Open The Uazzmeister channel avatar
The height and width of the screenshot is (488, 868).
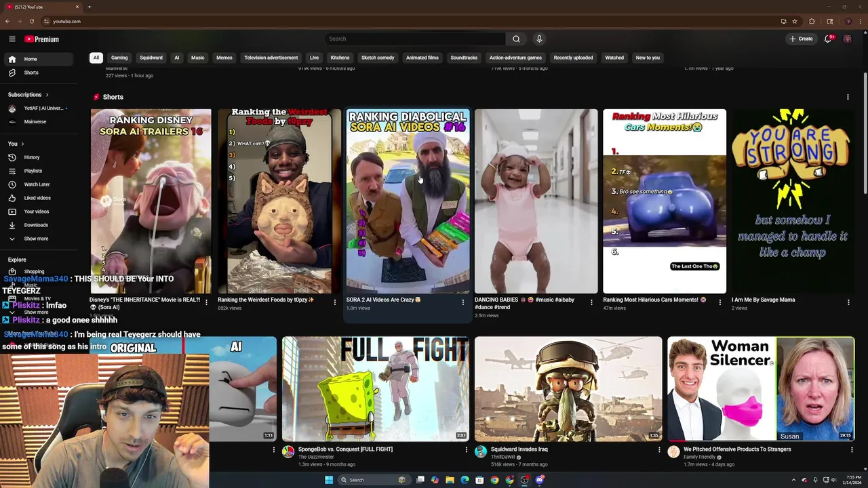(x=288, y=452)
